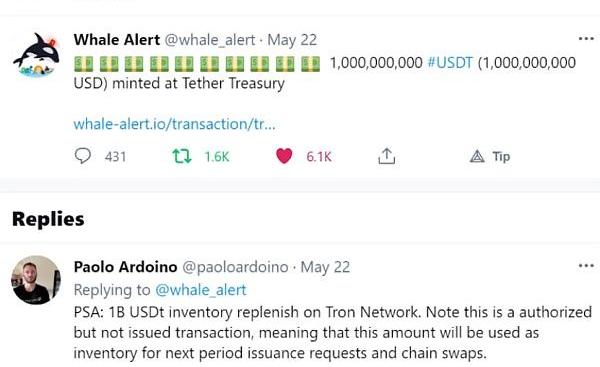Image resolution: width=600 pixels, height=367 pixels.
Task: Click the May 22 date on Paolo's reply
Action: pyautogui.click(x=325, y=267)
